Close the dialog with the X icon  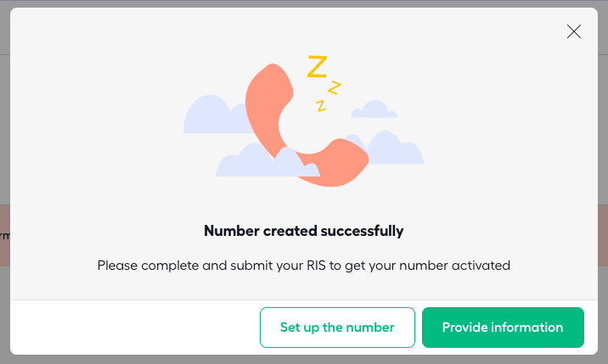(573, 31)
